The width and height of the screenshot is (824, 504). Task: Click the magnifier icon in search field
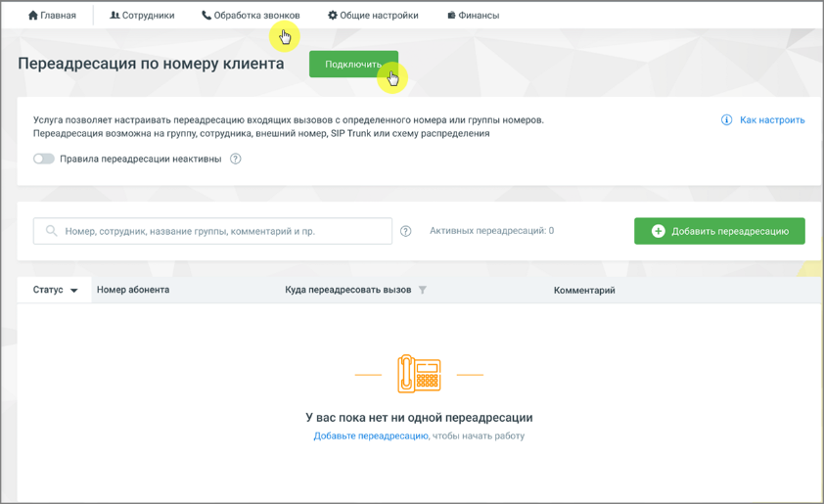point(51,231)
